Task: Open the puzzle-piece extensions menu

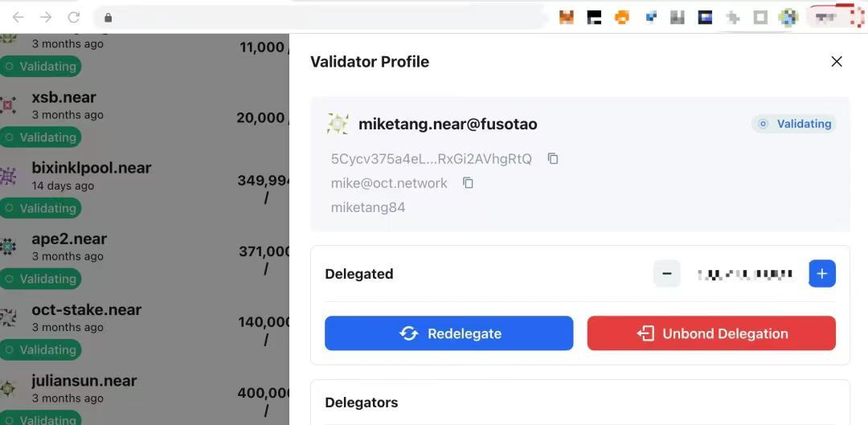Action: [x=733, y=18]
